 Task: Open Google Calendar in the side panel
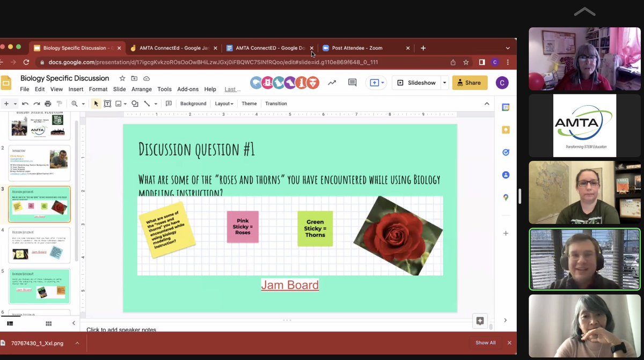pos(505,107)
